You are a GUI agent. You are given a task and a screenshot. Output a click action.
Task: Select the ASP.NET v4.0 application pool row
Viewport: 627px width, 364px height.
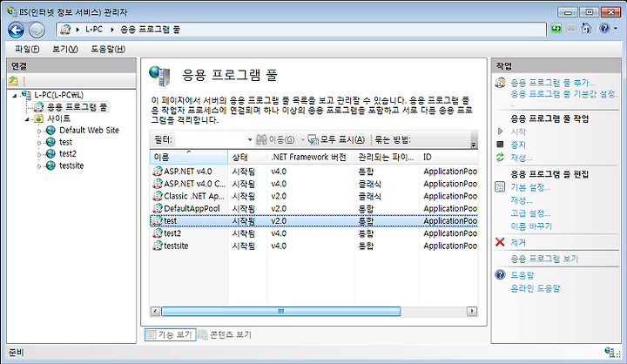coord(313,172)
